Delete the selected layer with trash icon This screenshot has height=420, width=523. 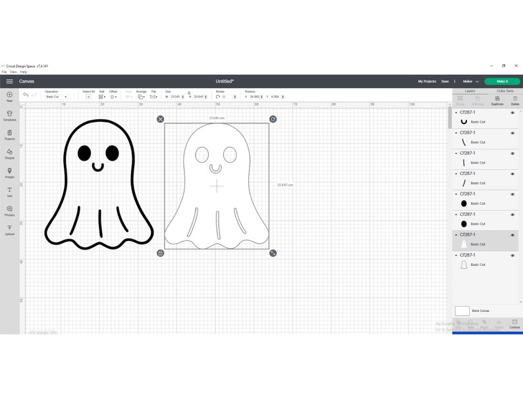click(x=515, y=100)
